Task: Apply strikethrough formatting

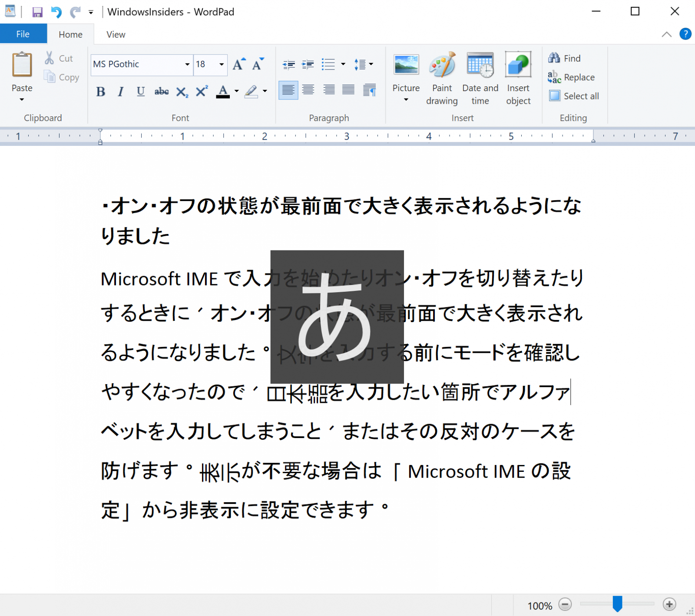Action: (161, 92)
